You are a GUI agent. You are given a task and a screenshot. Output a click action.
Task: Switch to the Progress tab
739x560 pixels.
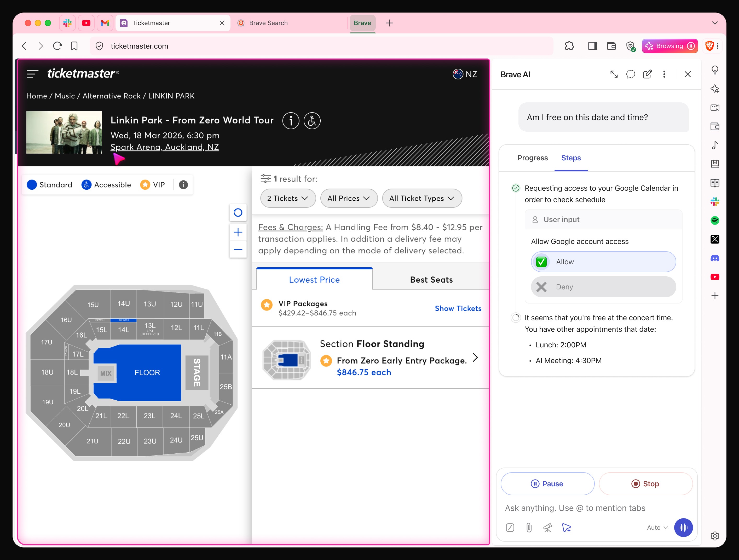click(x=532, y=158)
